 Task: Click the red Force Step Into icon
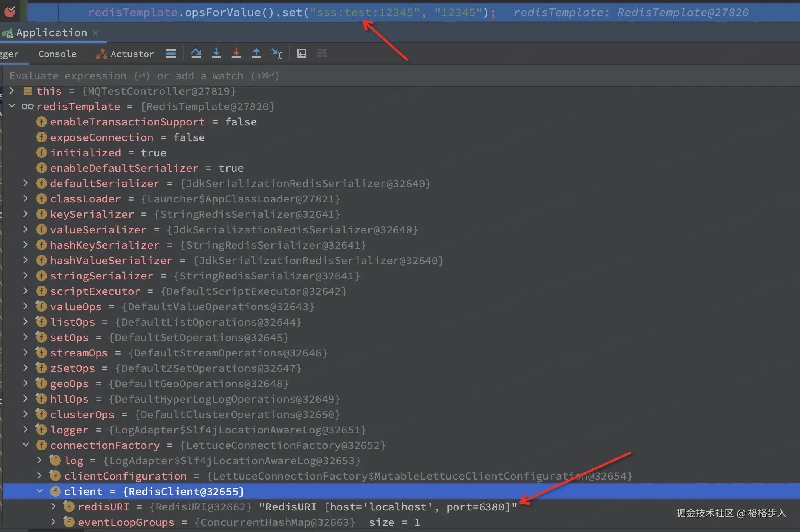(236, 54)
